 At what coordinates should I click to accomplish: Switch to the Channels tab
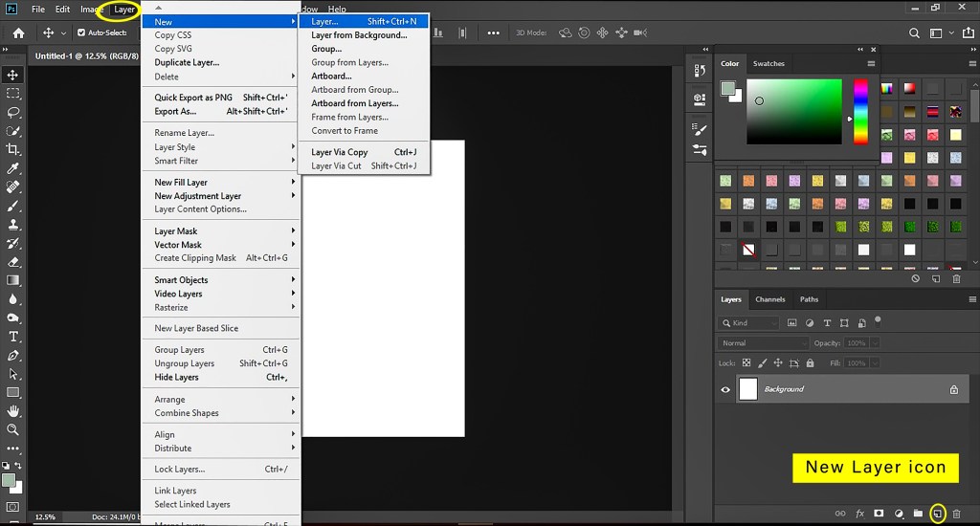tap(769, 299)
